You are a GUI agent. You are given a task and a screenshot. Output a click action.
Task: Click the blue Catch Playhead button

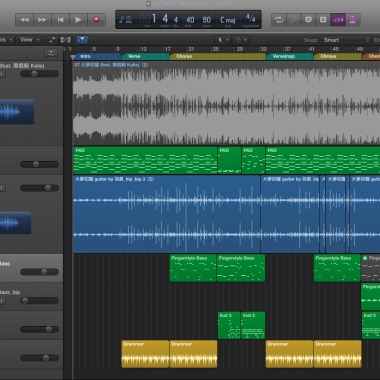82,40
